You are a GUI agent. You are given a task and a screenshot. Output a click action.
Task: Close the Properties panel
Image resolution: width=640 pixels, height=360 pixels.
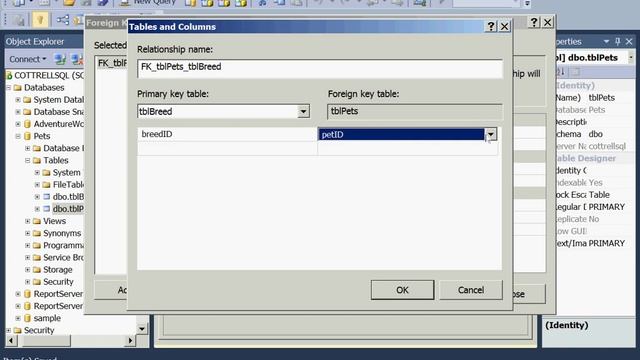coord(629,41)
